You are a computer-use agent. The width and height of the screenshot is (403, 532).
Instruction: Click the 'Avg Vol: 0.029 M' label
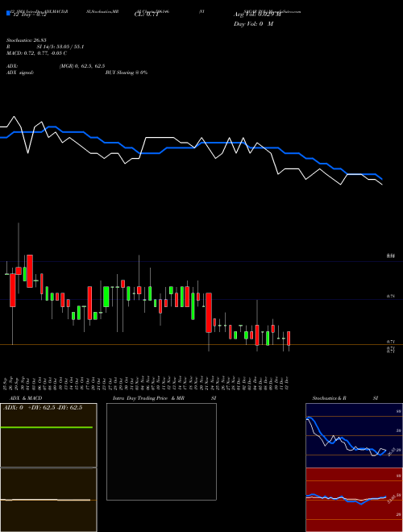(257, 15)
